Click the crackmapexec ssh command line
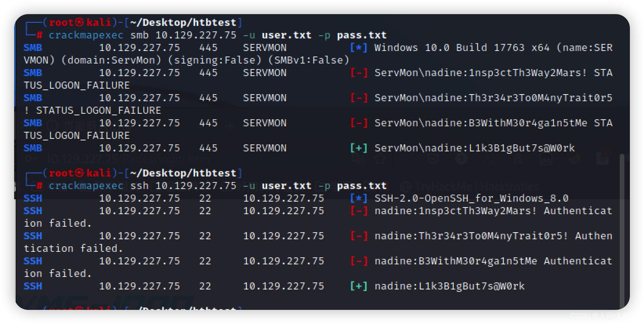644x324 pixels. (x=217, y=186)
